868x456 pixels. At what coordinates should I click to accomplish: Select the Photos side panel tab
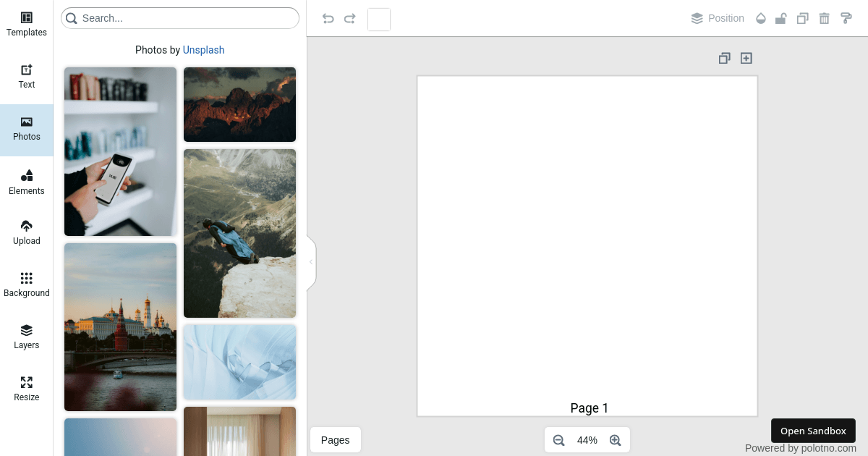pos(26,130)
